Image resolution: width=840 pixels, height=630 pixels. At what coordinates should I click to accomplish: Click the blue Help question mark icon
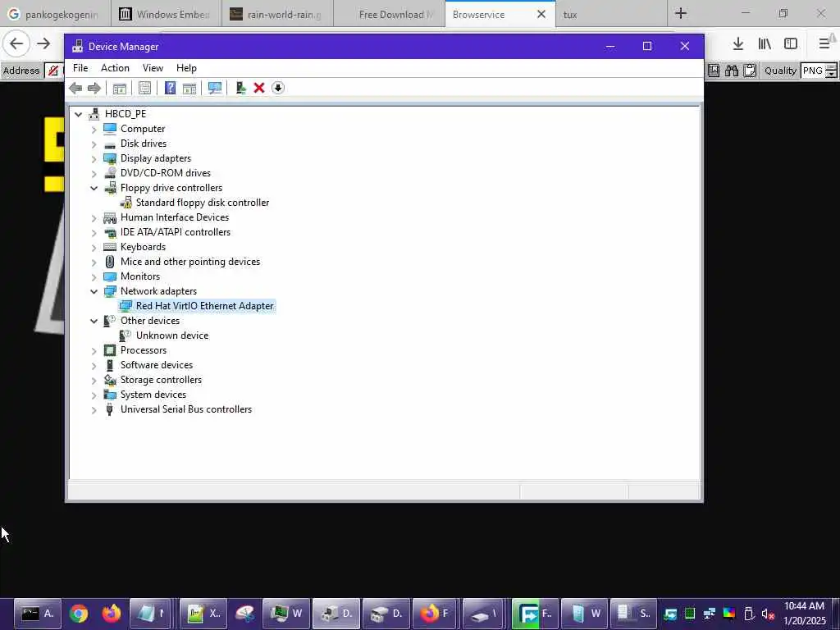point(170,88)
